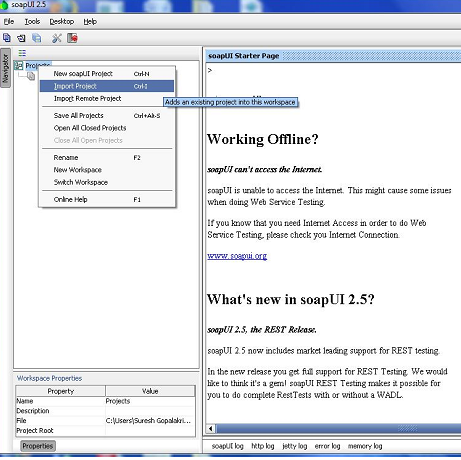Click the empty Project Root value cell
The image size is (461, 460).
(x=150, y=430)
